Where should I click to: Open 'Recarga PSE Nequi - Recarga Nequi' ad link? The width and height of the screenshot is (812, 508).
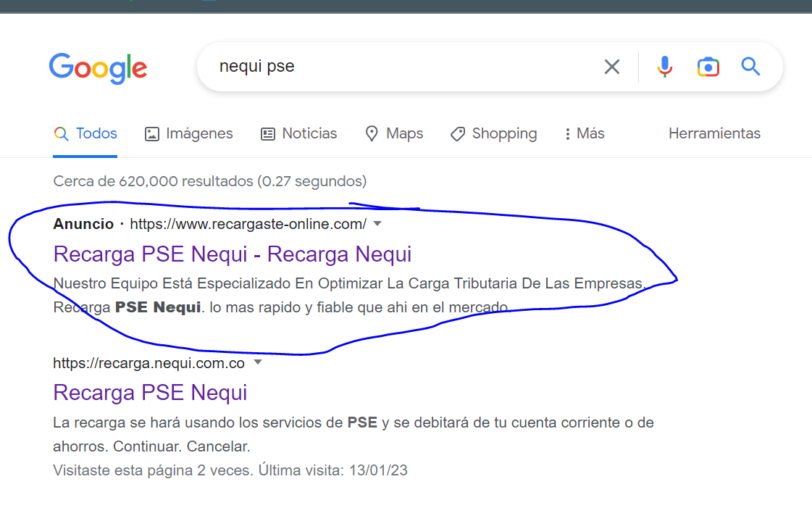(233, 254)
